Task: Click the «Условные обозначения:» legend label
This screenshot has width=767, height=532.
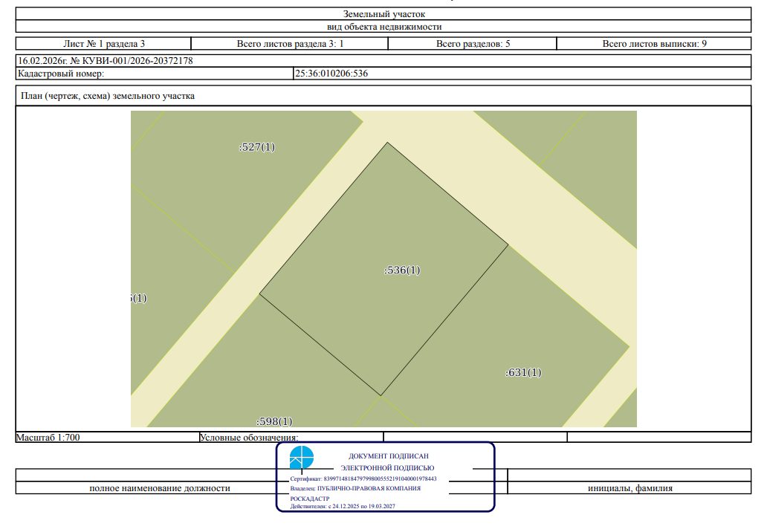Action: pyautogui.click(x=248, y=437)
